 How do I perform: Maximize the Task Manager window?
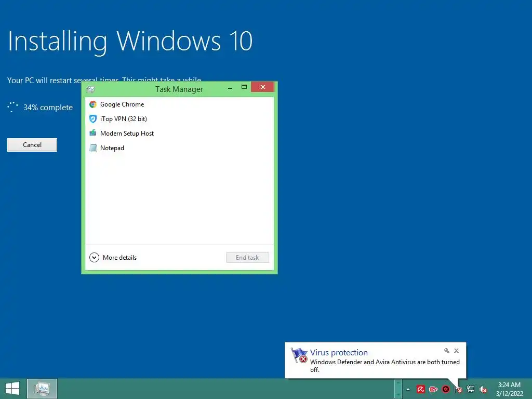click(x=244, y=87)
